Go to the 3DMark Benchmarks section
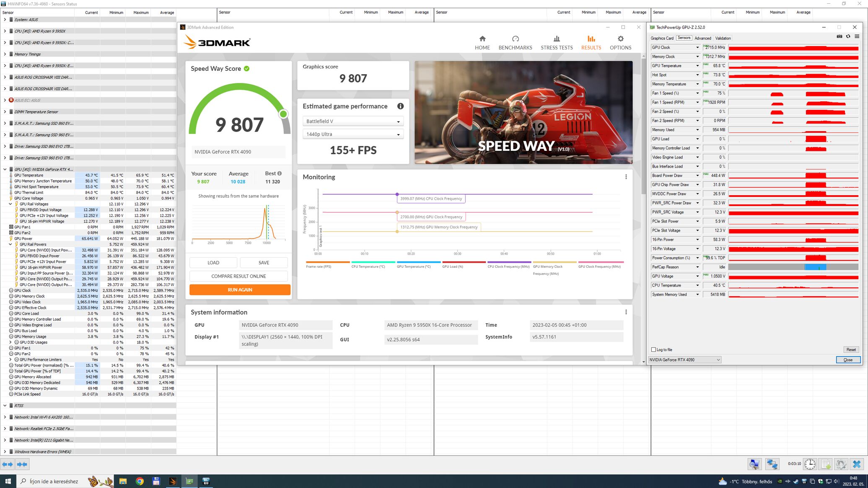The image size is (868, 488). [x=515, y=43]
